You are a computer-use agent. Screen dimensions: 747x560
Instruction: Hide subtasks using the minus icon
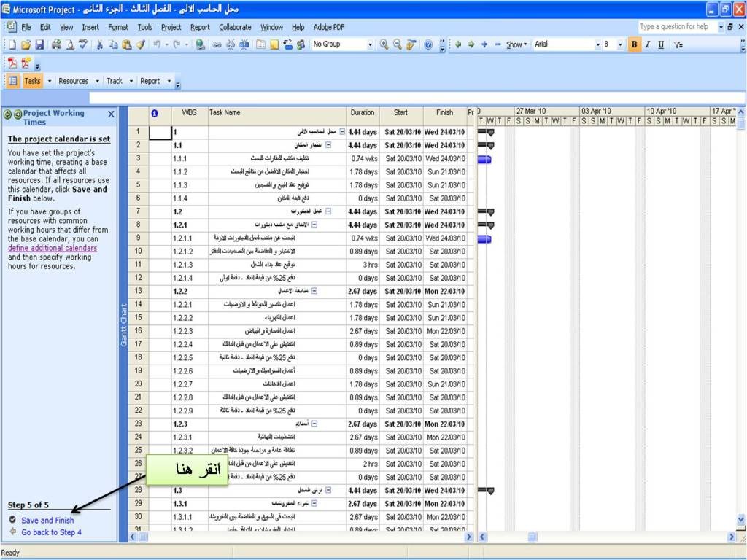click(x=498, y=44)
